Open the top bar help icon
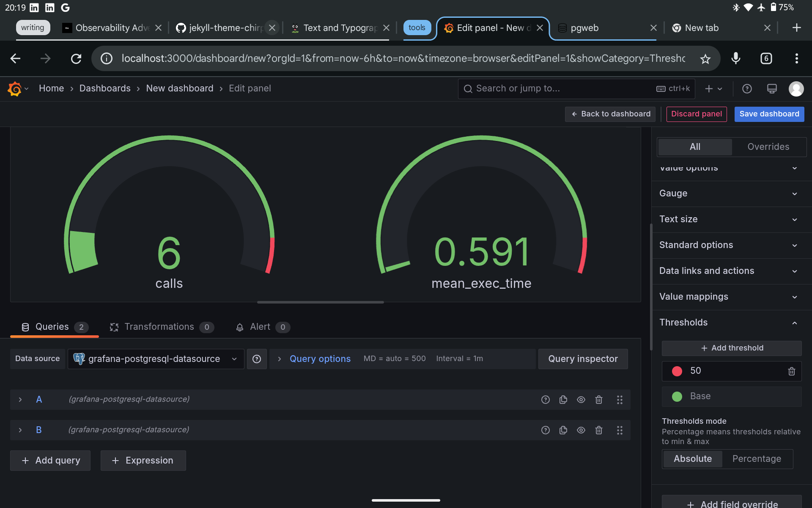Viewport: 812px width, 508px height. (x=747, y=89)
